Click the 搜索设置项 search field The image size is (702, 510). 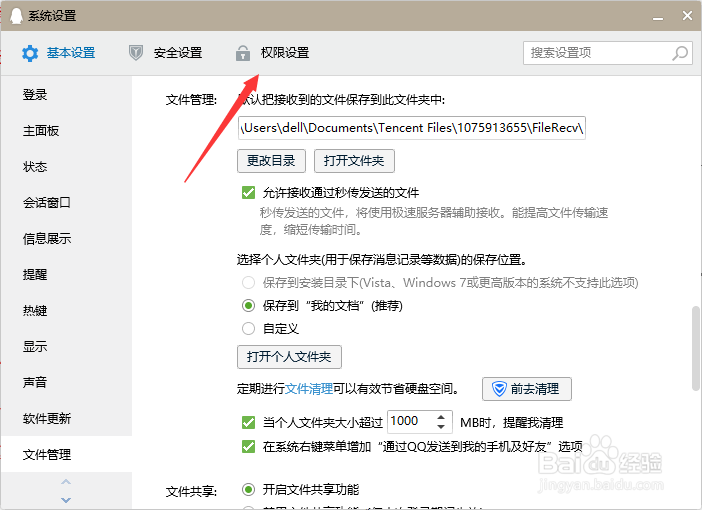(x=608, y=53)
